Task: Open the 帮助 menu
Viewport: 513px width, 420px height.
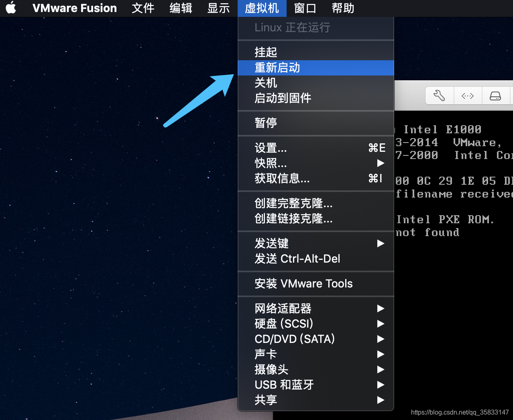Action: (343, 8)
